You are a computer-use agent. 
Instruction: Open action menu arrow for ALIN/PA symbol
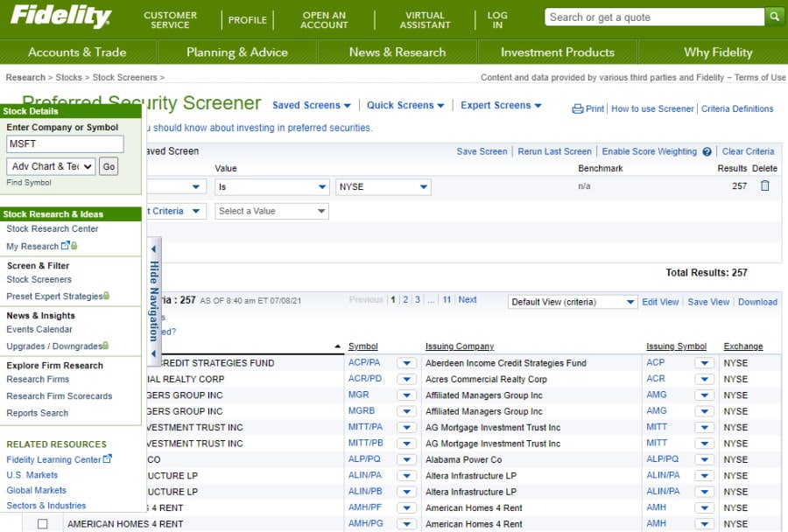406,475
